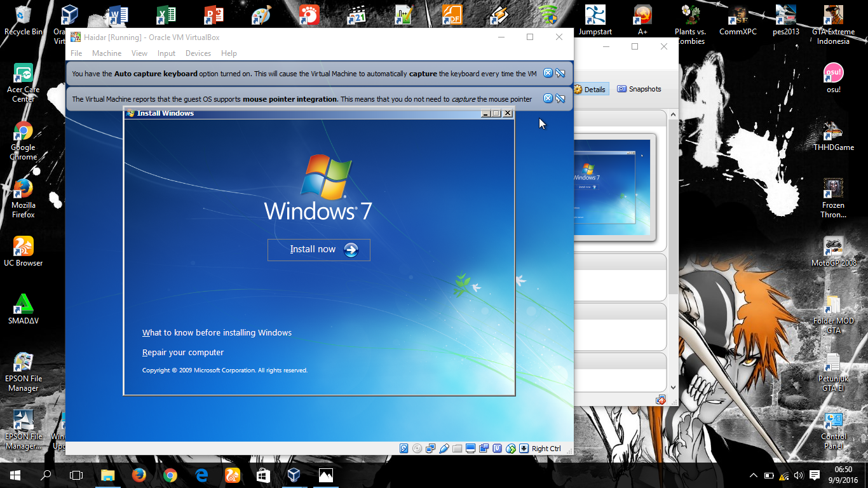Screen dimensions: 868x488
Task: Select the PowerPoint shortcut on the desktop
Action: click(x=214, y=15)
